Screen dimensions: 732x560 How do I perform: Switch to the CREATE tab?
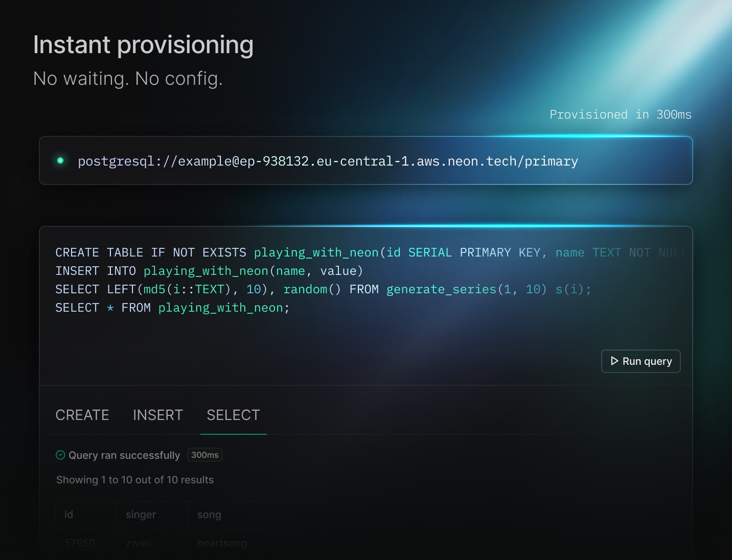pyautogui.click(x=82, y=415)
